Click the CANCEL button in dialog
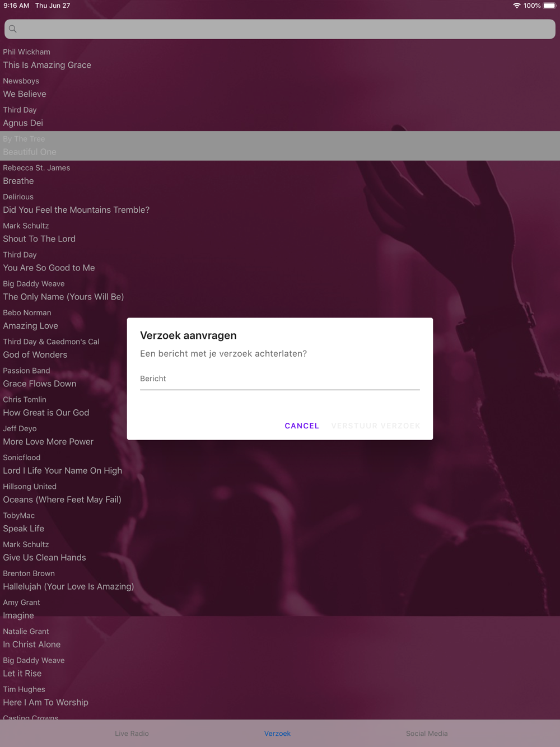The height and width of the screenshot is (747, 560). pos(302,426)
